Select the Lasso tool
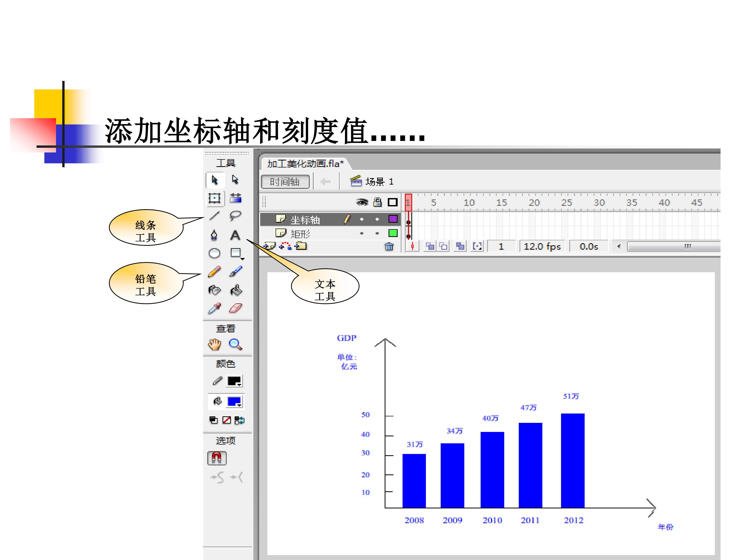Screen dimensions: 747x560 [235, 216]
